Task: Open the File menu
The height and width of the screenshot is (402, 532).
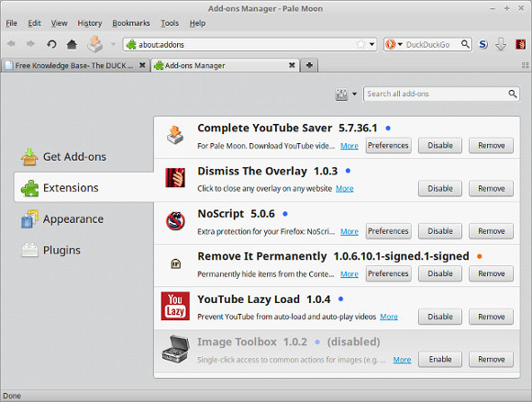Action: click(x=11, y=23)
